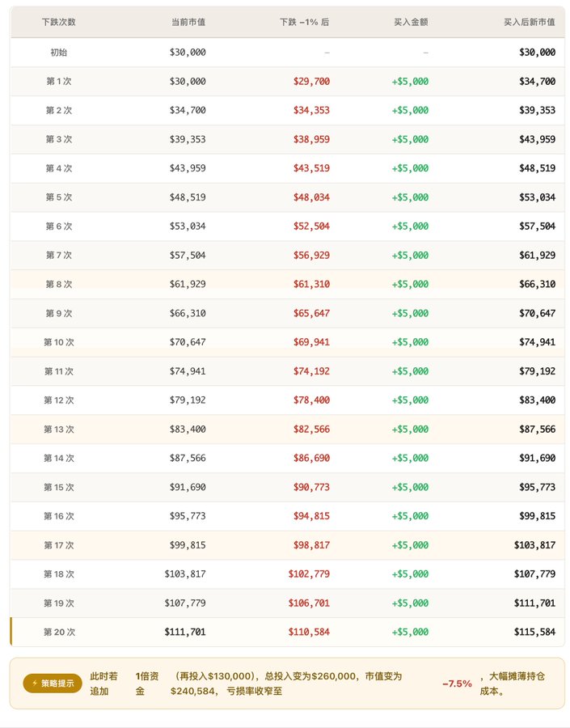Click the red $29,700 value

[x=311, y=81]
